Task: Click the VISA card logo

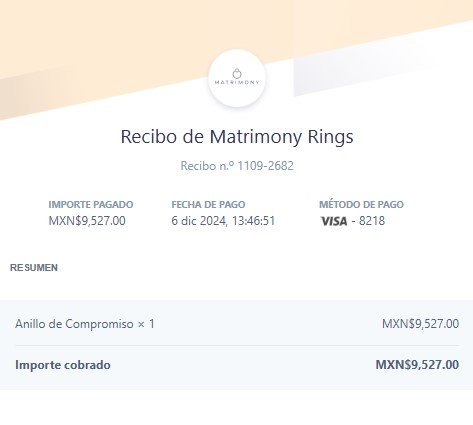Action: tap(334, 221)
